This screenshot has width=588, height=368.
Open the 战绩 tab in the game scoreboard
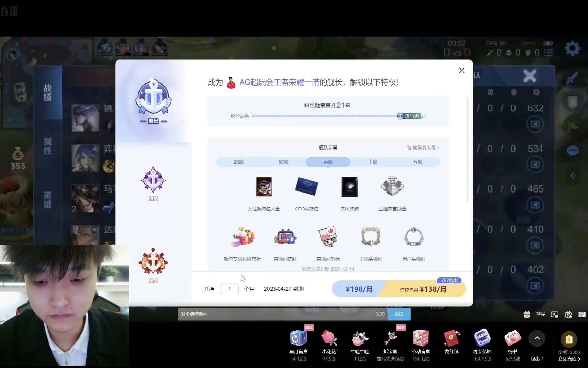click(48, 92)
